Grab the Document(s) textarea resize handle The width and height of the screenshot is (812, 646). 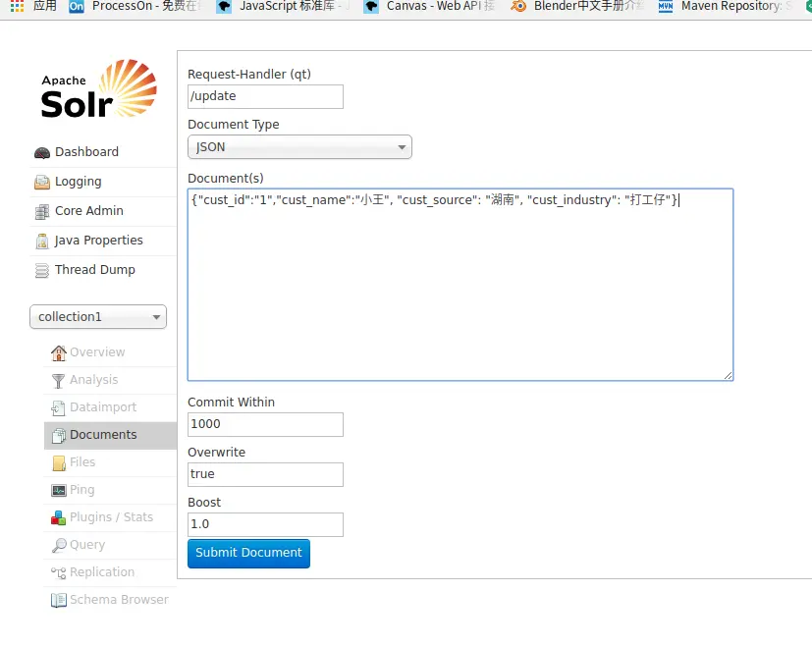(729, 376)
